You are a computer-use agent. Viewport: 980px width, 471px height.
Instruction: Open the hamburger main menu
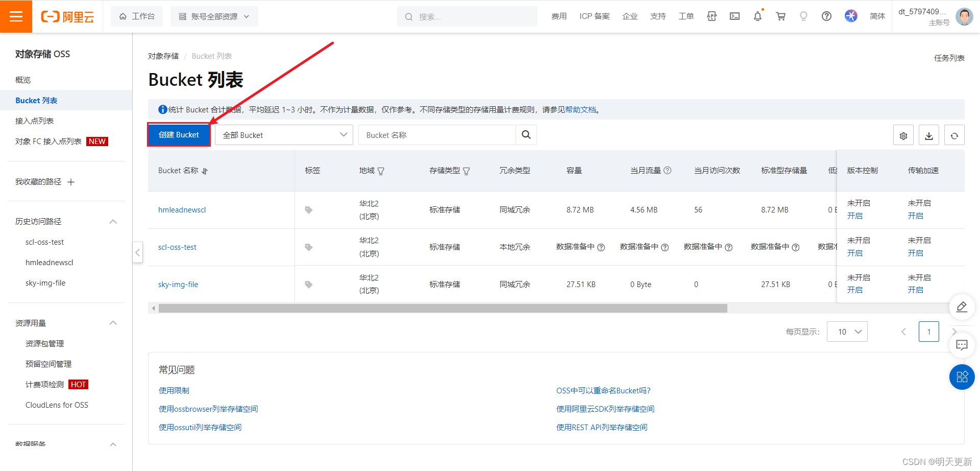coord(16,16)
